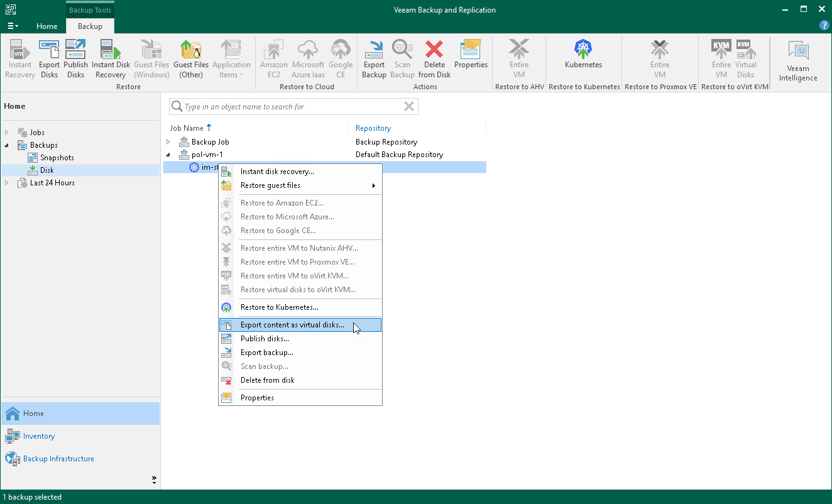Click 'Default Backup Repository' cell
Screen dimensions: 832x504
(x=399, y=155)
